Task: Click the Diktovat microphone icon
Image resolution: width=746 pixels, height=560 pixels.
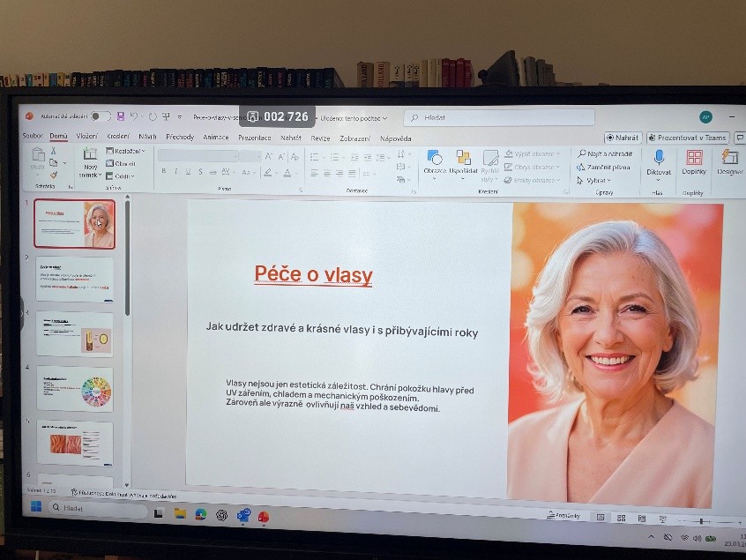Action: (x=658, y=159)
